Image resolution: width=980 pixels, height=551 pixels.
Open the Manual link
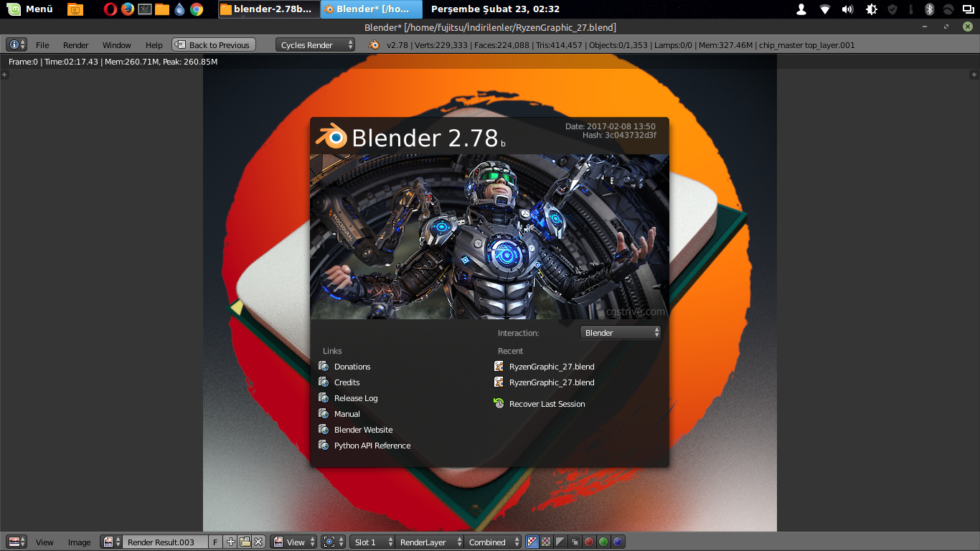347,414
